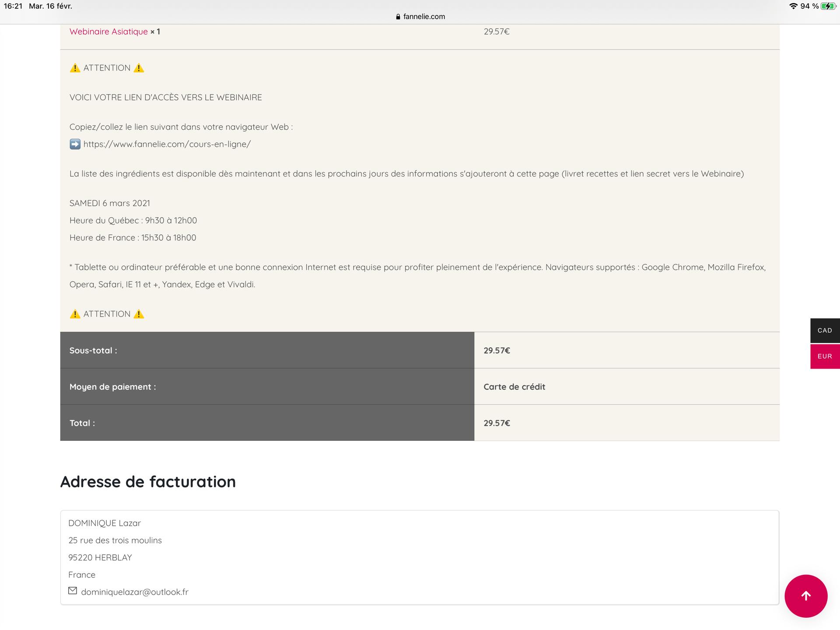Click the 25 rue des trois moulins line

[x=115, y=540]
